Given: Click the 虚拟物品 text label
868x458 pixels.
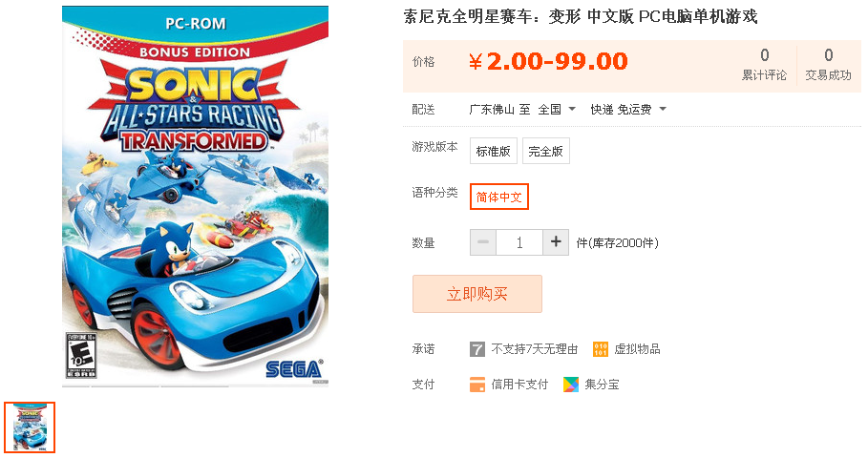Looking at the screenshot, I should (x=637, y=349).
